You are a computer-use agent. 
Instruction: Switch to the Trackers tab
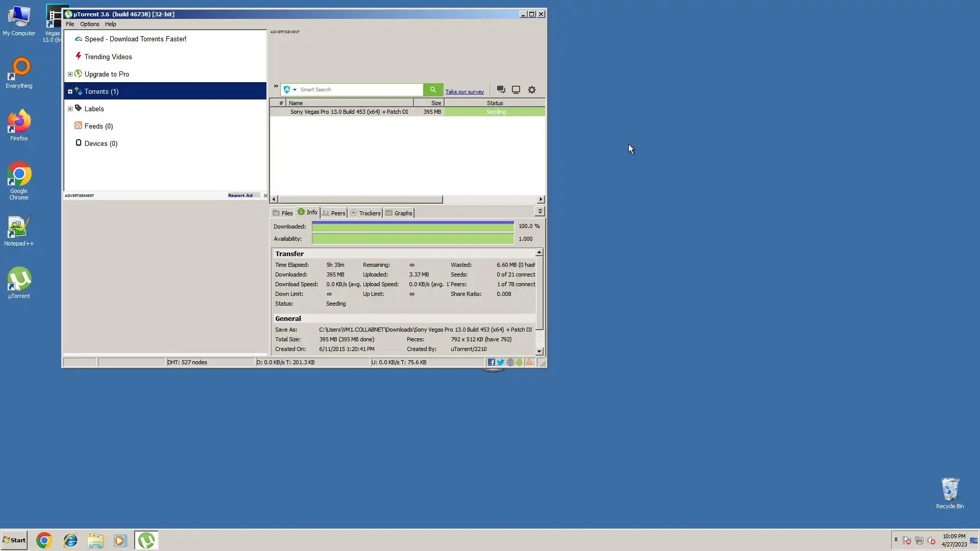365,213
